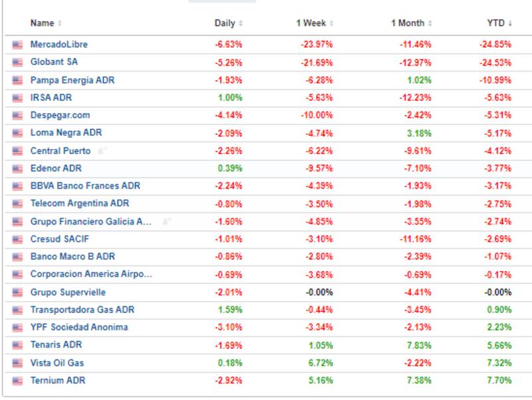This screenshot has height=400, width=532.
Task: Select the Grupo Supervielle row name
Action: (68, 292)
